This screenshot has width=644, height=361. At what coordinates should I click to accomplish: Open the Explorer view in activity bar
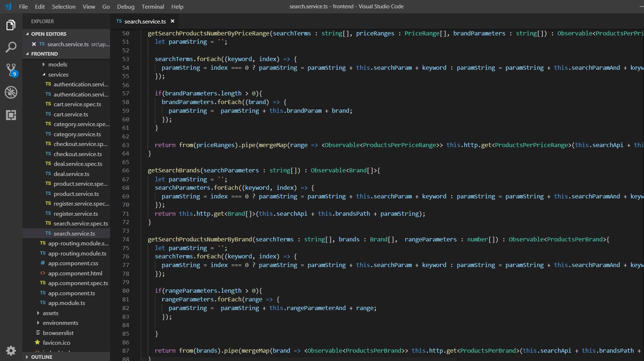[x=11, y=25]
